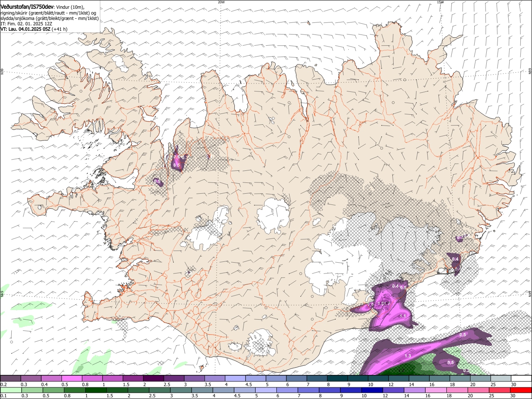The width and height of the screenshot is (532, 399).
Task: Click the 'VT: Lau. 04.01.2025 05Z (+41 h)' line
Action: point(34,29)
